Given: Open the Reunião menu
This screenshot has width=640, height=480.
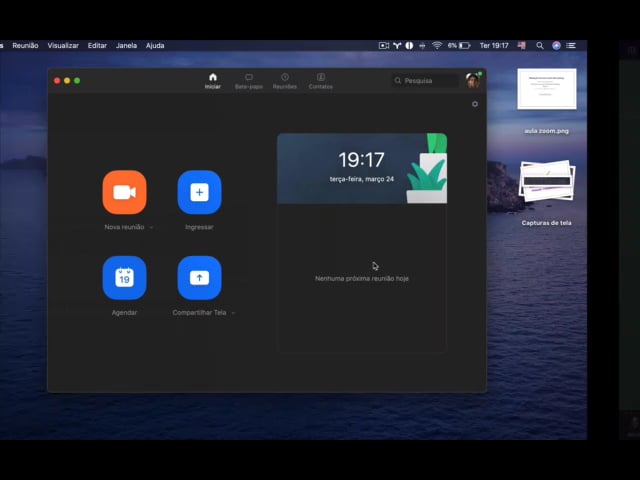Looking at the screenshot, I should point(25,46).
